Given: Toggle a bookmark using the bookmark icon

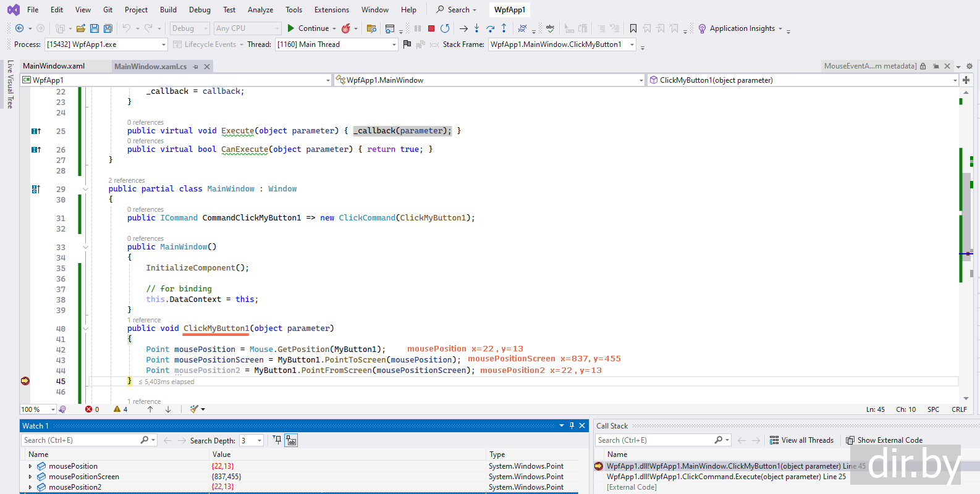Looking at the screenshot, I should pos(633,28).
